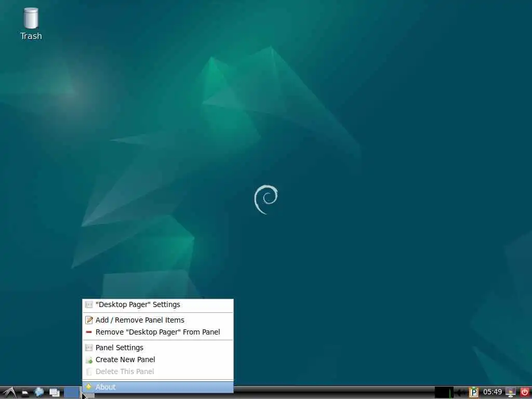The image size is (532, 399).
Task: Choose Add / Remove Panel Items
Action: [158, 320]
